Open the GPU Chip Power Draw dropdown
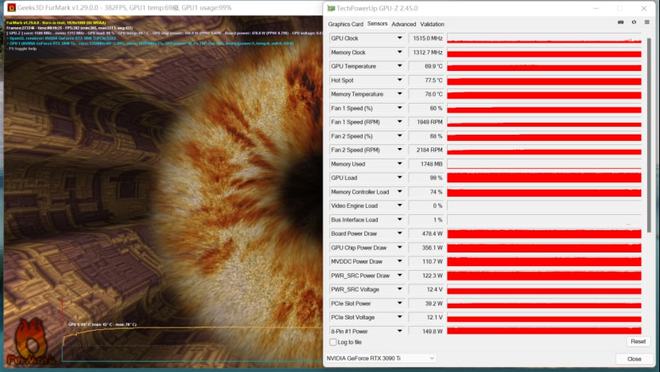Screen dimensions: 660x372 (399, 247)
